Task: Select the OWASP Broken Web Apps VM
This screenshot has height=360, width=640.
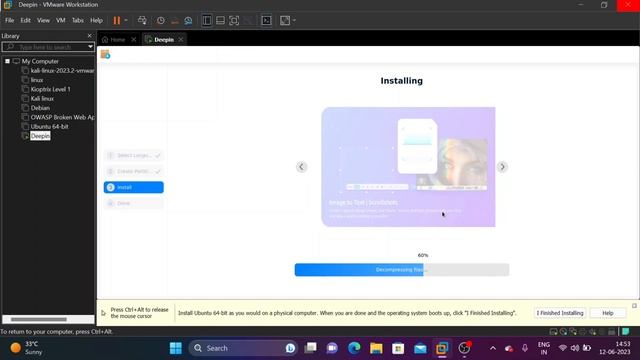Action: (x=62, y=117)
